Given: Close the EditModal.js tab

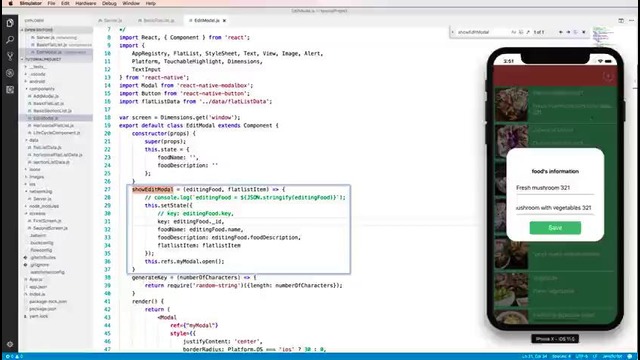Looking at the screenshot, I should point(224,20).
